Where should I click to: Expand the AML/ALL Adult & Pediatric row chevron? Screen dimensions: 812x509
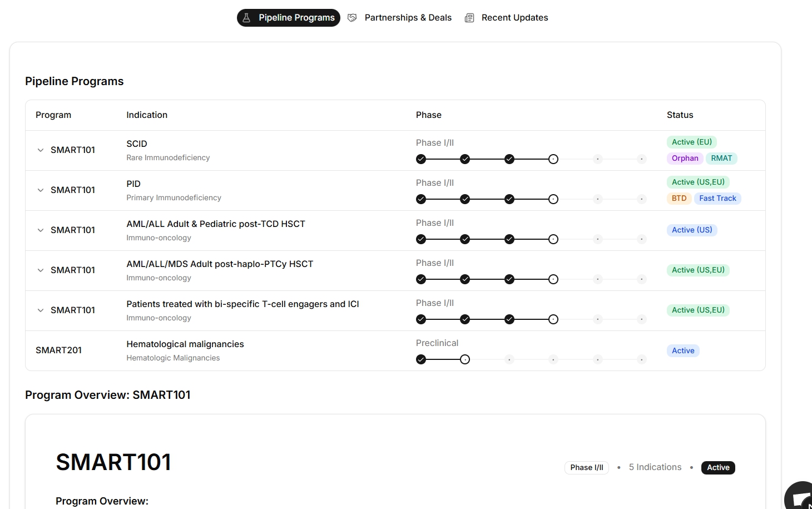pyautogui.click(x=41, y=230)
